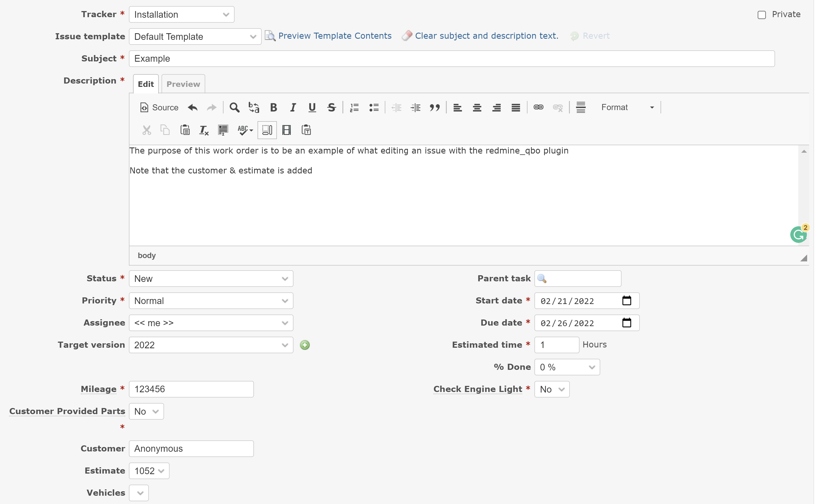Switch to the Preview tab

tap(183, 84)
